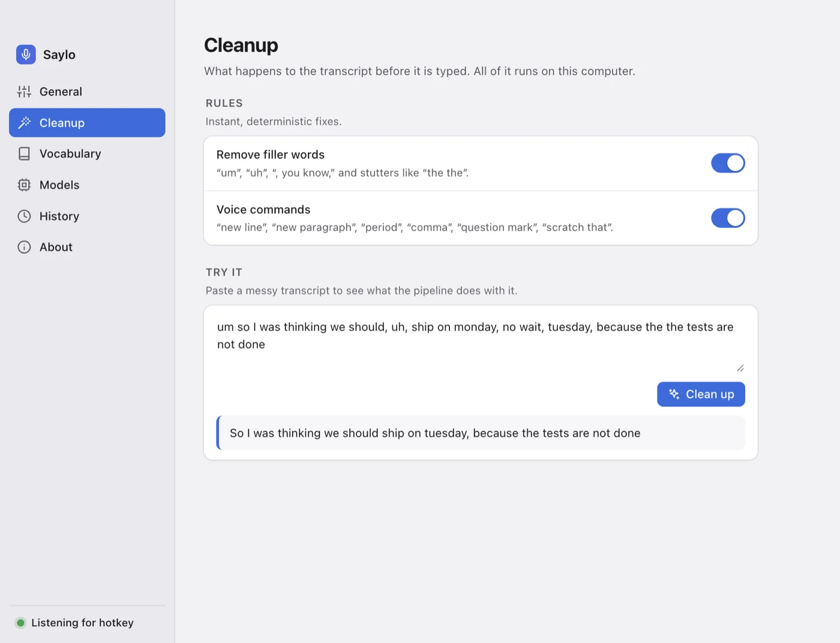Screen dimensions: 840x643
Task: Click the filler words examples description
Action: [x=343, y=173]
